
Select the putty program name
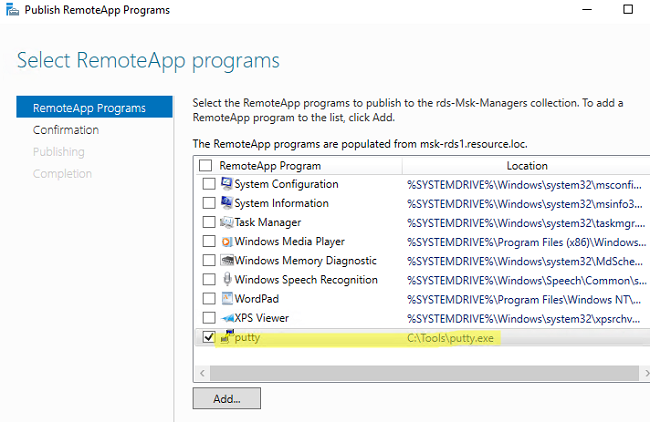click(247, 337)
